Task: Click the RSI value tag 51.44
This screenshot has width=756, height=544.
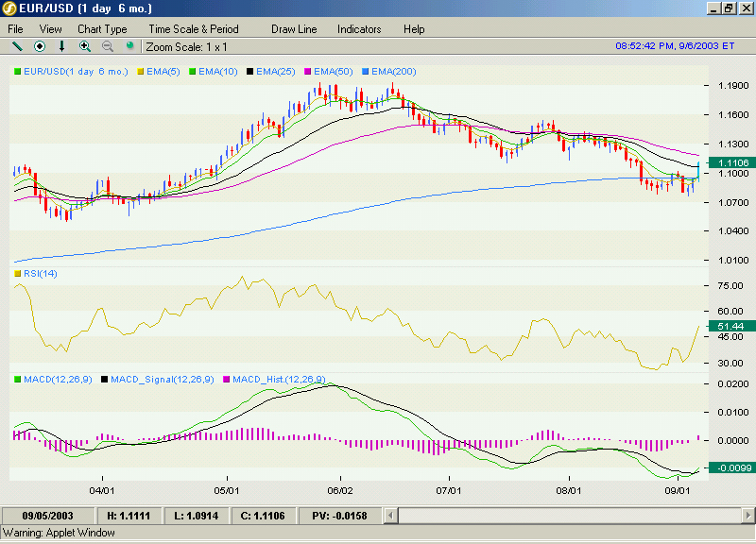Action: 732,326
